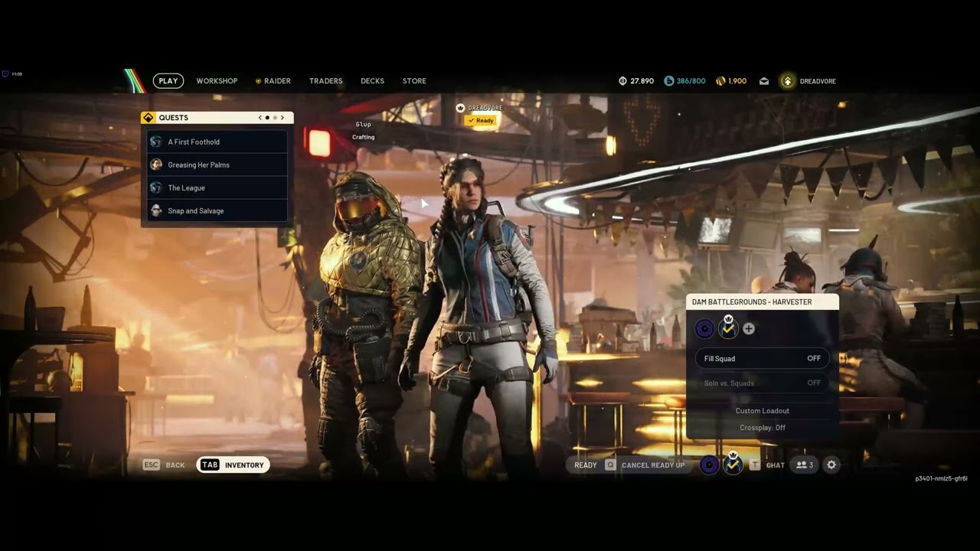Image resolution: width=980 pixels, height=551 pixels.
Task: Click the portrait icon for Greasing Her Palms
Action: 156,165
